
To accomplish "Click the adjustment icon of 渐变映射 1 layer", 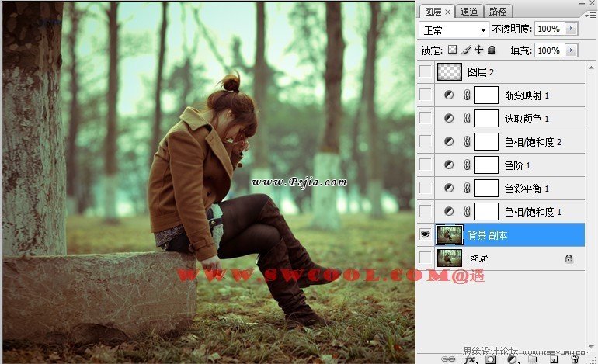I will pyautogui.click(x=449, y=95).
